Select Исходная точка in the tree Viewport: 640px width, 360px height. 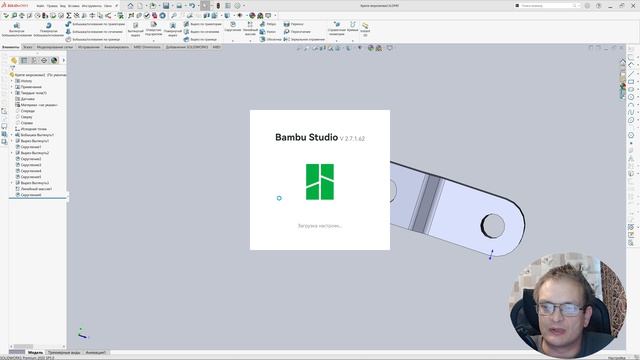33,129
